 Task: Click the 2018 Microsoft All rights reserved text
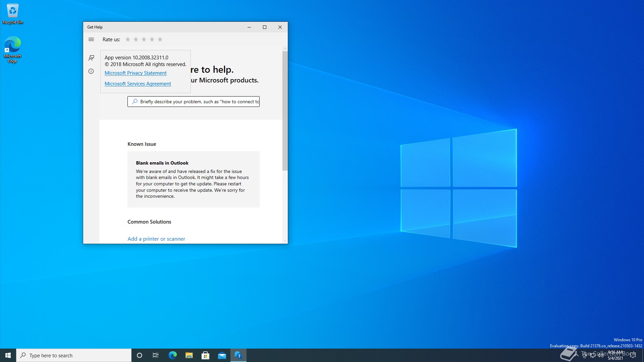146,64
